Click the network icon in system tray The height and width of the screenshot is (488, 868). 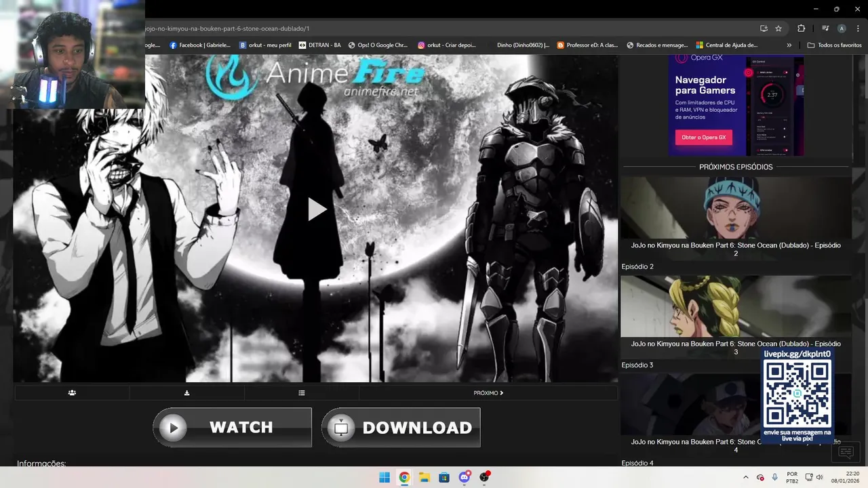coord(808,477)
